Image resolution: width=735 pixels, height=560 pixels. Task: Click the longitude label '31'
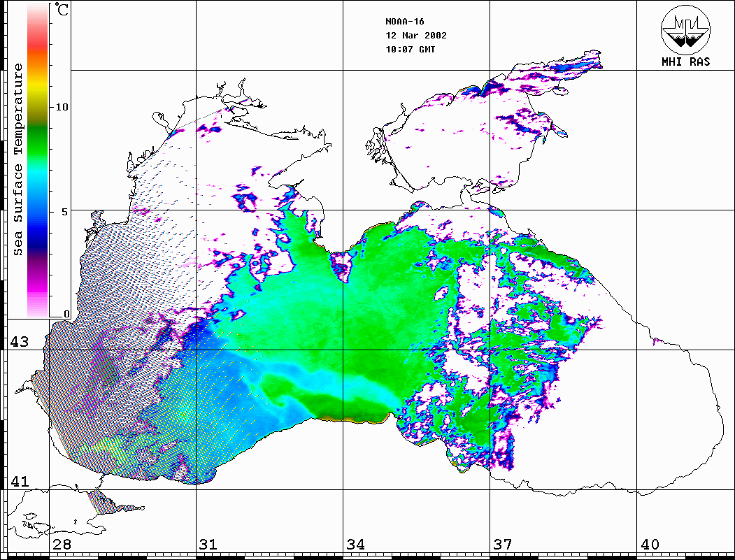208,545
